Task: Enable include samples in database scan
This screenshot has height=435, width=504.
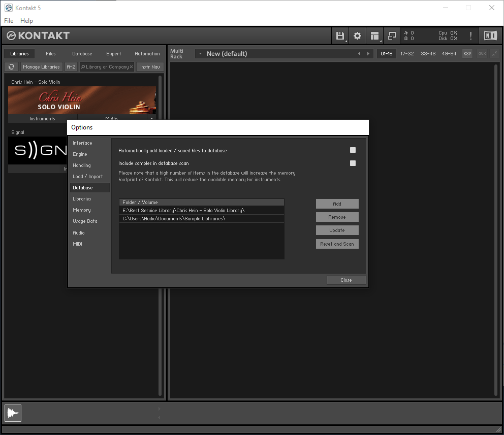Action: point(353,163)
